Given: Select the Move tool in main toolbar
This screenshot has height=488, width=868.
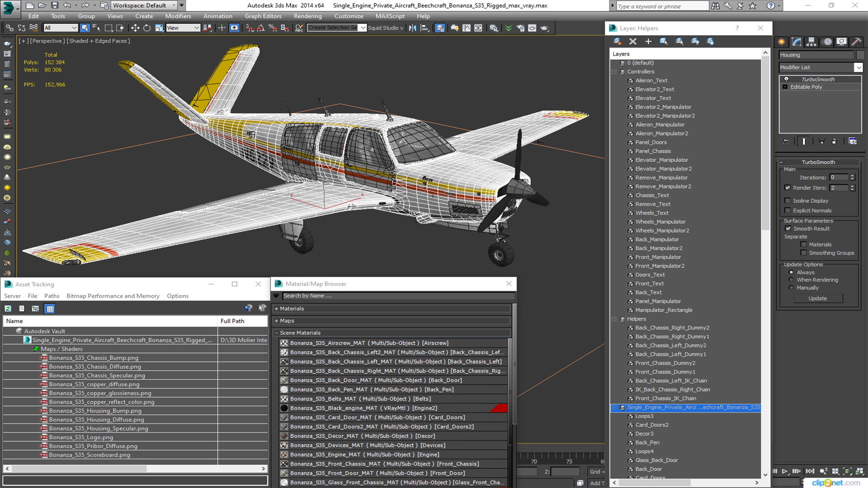Looking at the screenshot, I should pos(135,28).
